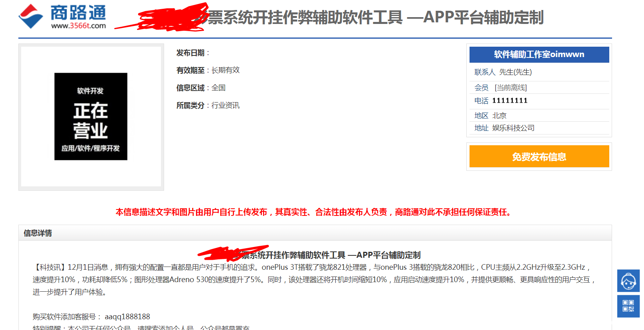This screenshot has height=330, width=644.
Task: Click the 北京 region entry
Action: [x=499, y=116]
